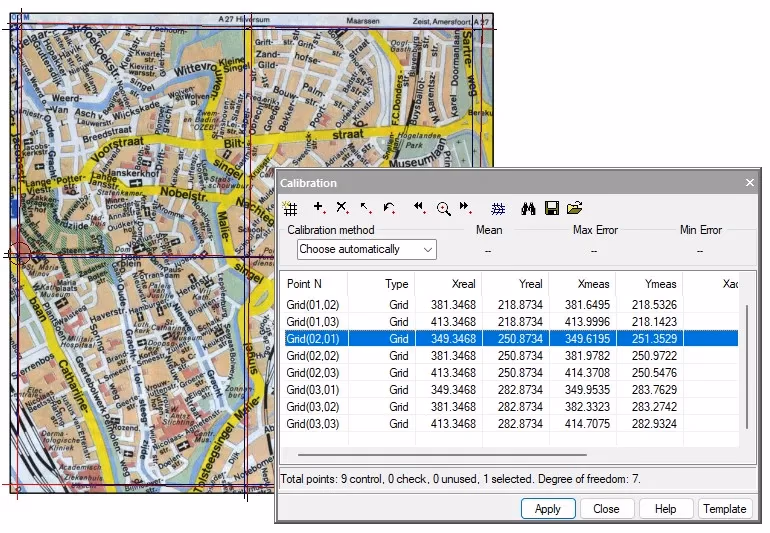The height and width of the screenshot is (533, 770).
Task: Click the status text showing total points
Action: pos(460,479)
